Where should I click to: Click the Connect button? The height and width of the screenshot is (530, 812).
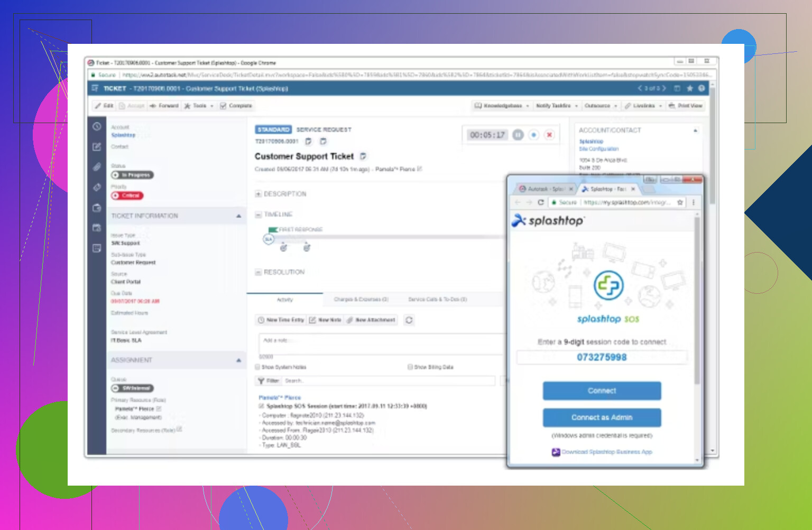click(602, 391)
